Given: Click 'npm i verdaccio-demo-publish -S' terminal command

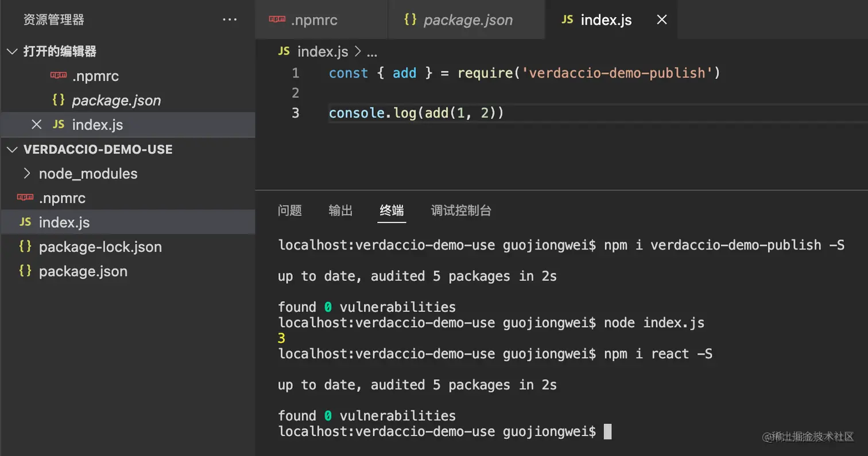Looking at the screenshot, I should 724,245.
